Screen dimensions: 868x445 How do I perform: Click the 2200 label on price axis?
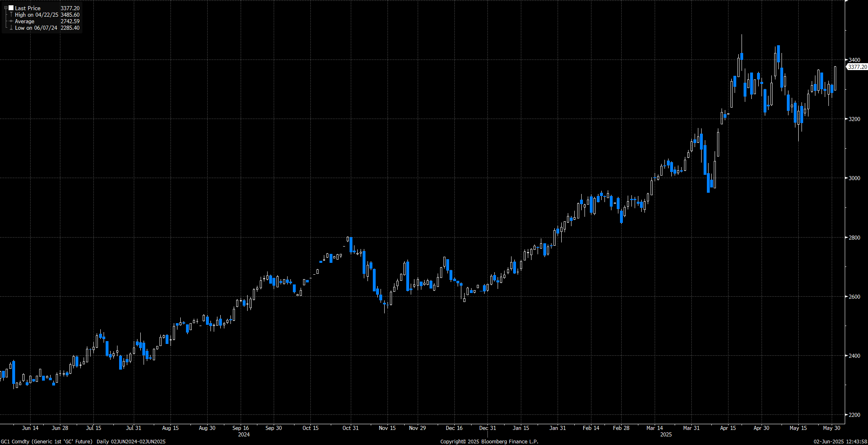click(x=855, y=415)
